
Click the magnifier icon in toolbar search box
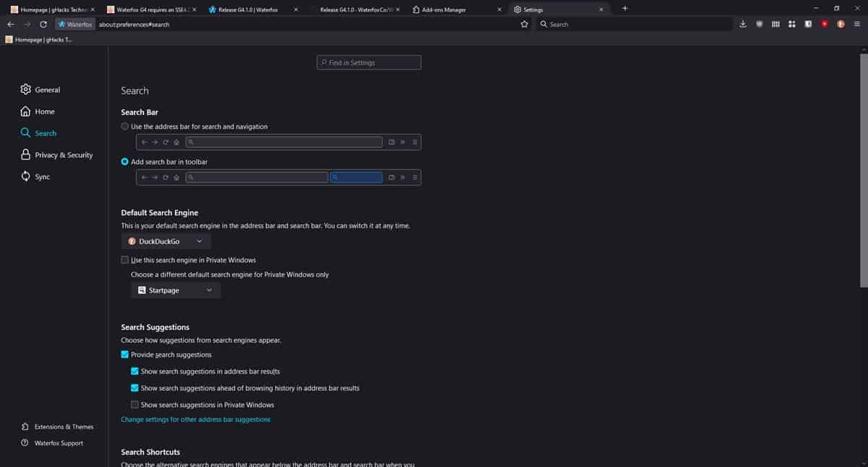[x=544, y=24]
